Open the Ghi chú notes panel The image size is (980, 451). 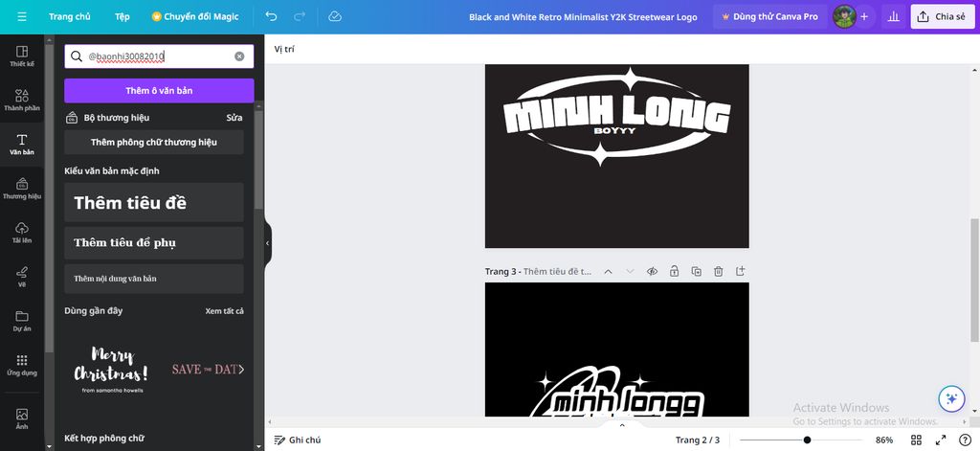298,440
